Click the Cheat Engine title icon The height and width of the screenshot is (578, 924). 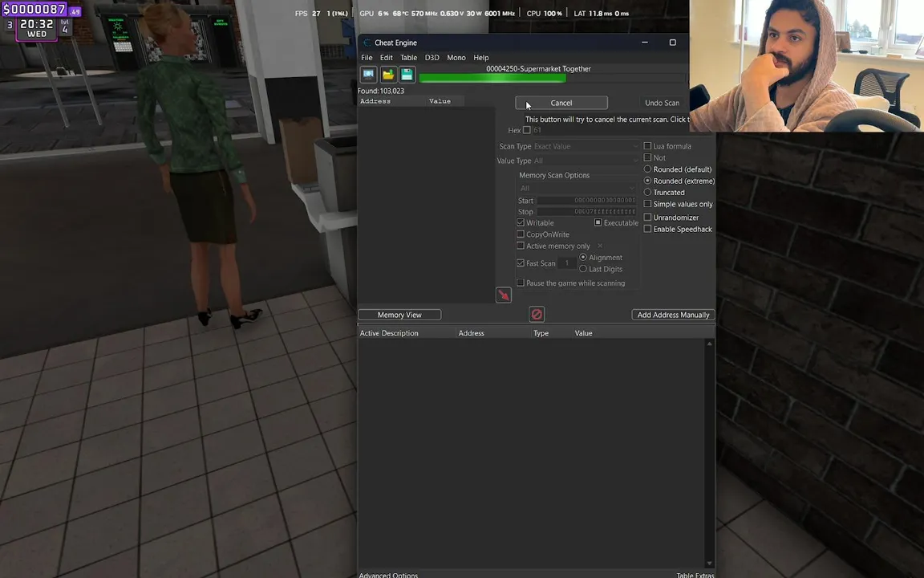(x=367, y=43)
